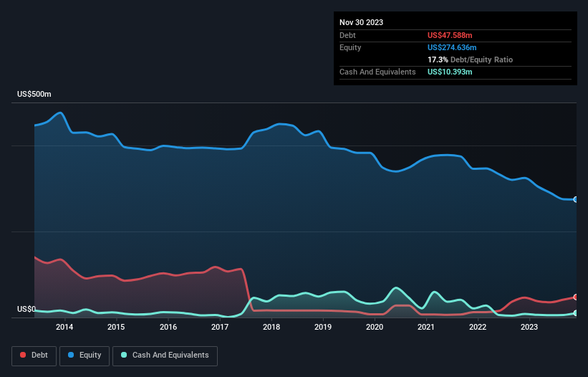
Task: Click the teal Cash endpoint marker
Action: [576, 313]
